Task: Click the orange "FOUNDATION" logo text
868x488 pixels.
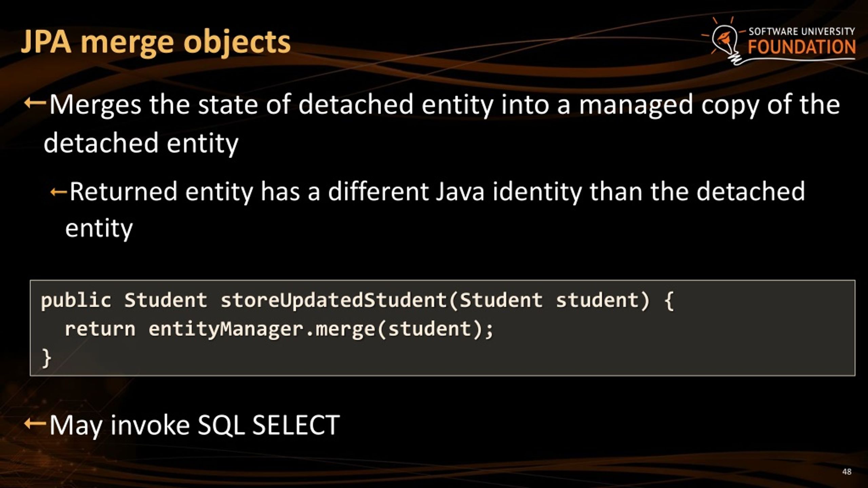Action: point(802,47)
